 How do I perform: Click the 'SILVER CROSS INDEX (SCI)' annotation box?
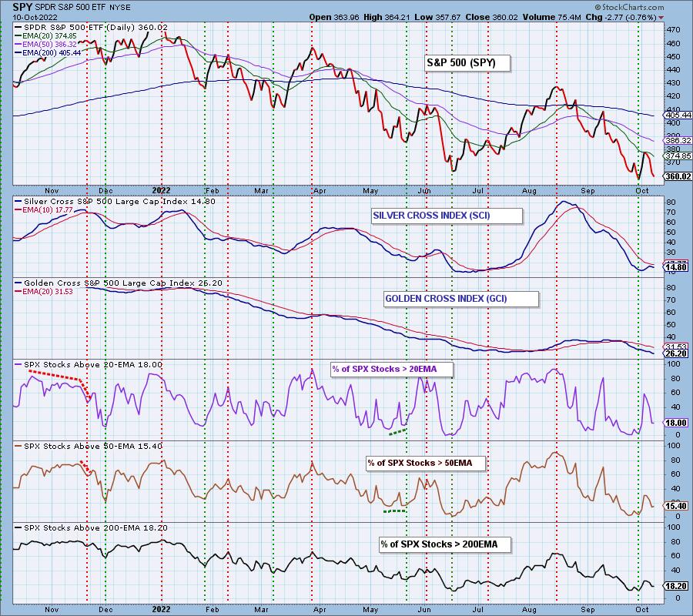tap(447, 216)
